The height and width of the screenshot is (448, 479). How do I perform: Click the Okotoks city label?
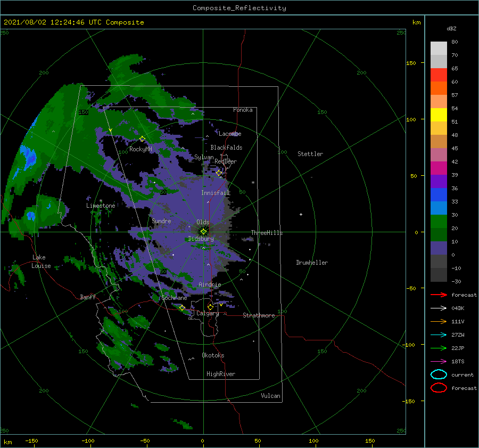coord(213,355)
